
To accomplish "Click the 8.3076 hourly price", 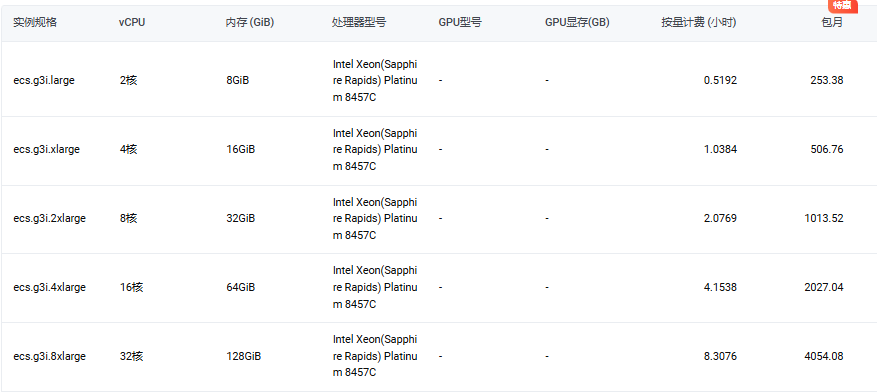I will tap(720, 356).
